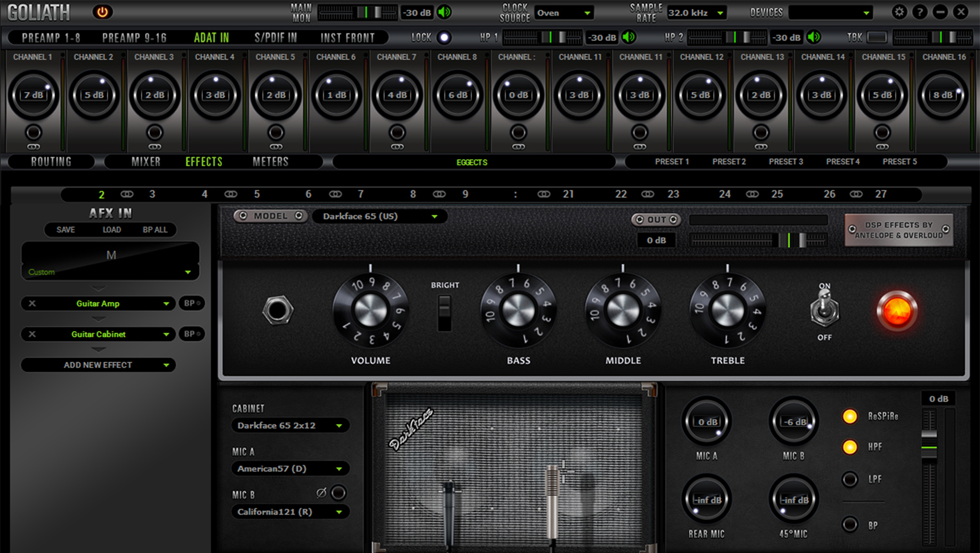Open settings gear icon

pos(899,12)
